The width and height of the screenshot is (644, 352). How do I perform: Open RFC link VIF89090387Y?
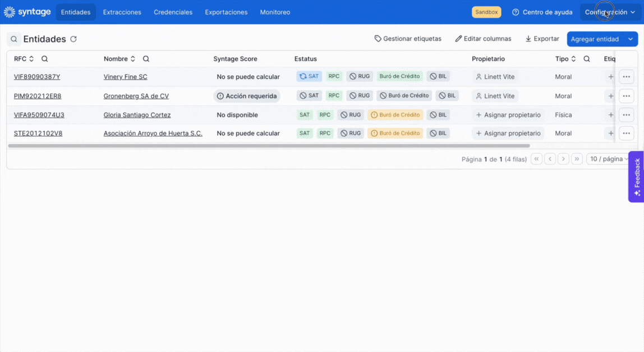click(37, 77)
